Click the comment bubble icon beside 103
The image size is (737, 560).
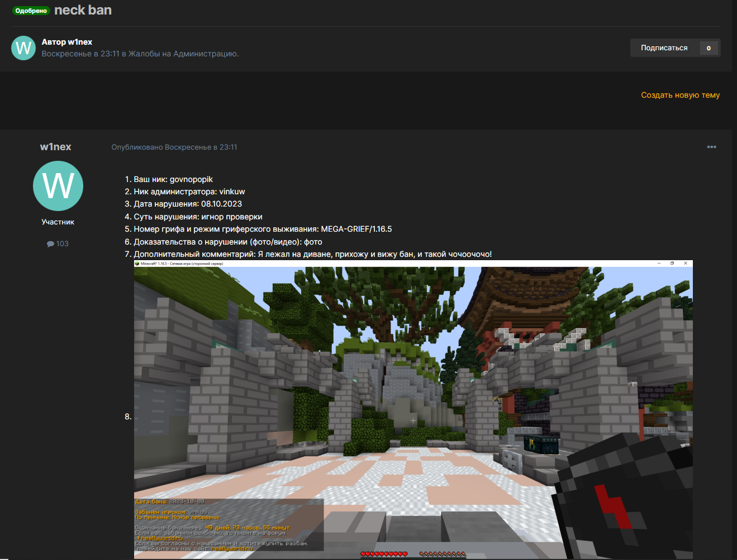pyautogui.click(x=50, y=244)
